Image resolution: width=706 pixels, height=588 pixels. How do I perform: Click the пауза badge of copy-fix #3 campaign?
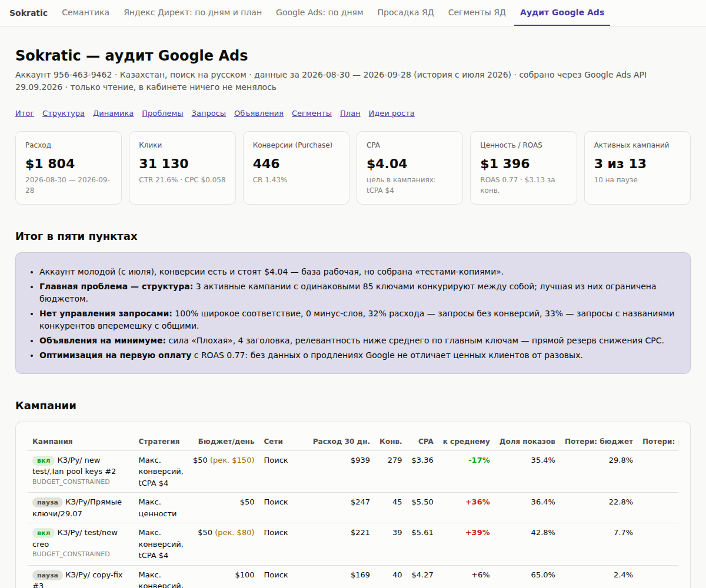(48, 575)
